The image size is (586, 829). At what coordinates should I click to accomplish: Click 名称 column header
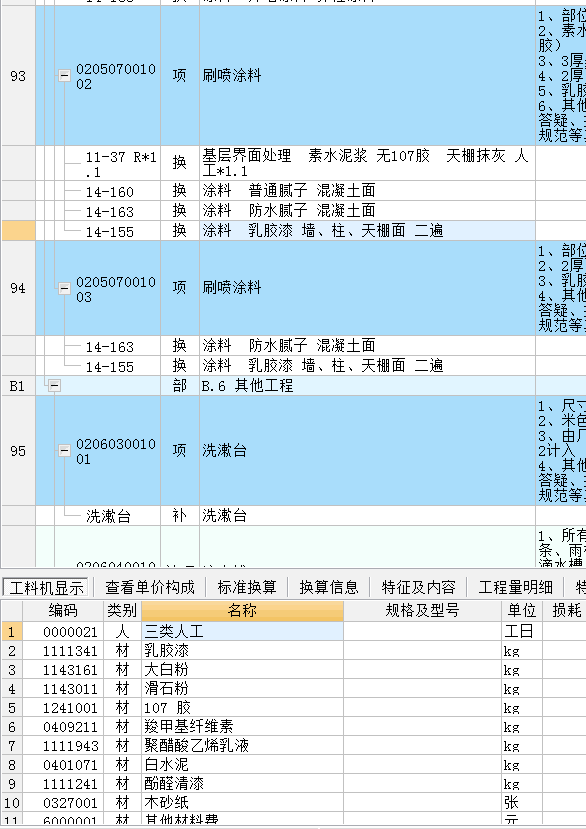pos(242,611)
